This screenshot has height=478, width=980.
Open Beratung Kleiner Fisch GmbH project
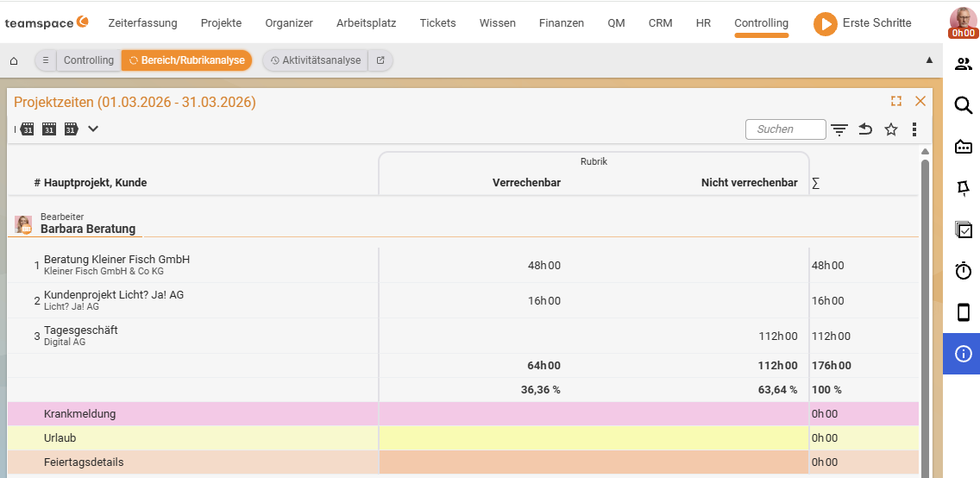[116, 260]
